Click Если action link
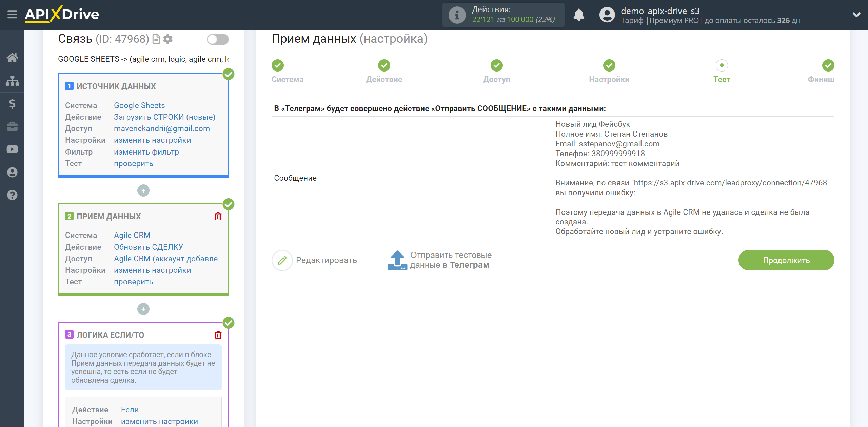The width and height of the screenshot is (868, 427). [130, 410]
